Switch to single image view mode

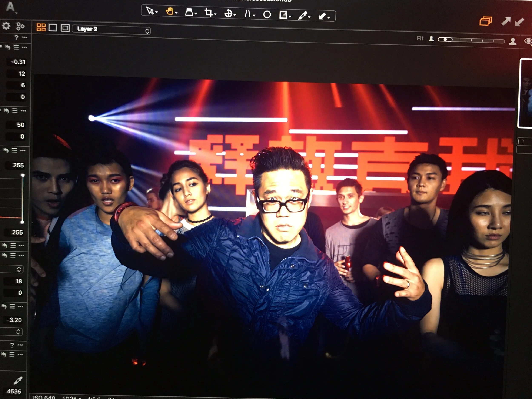click(x=53, y=28)
